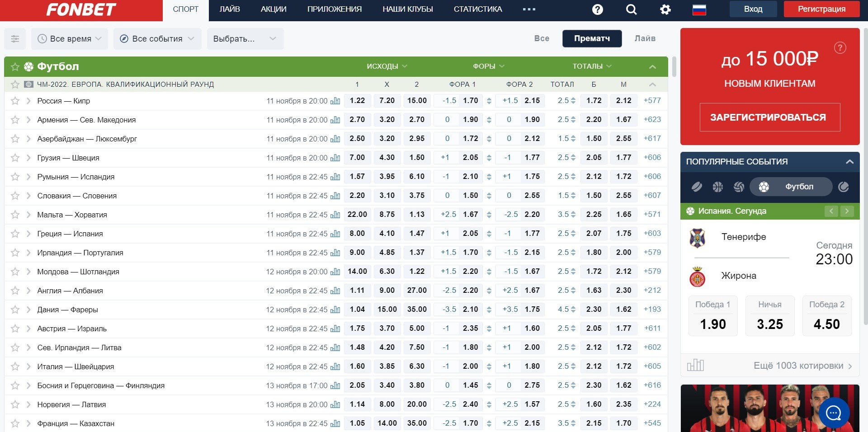Open the Все время dropdown

pyautogui.click(x=70, y=39)
